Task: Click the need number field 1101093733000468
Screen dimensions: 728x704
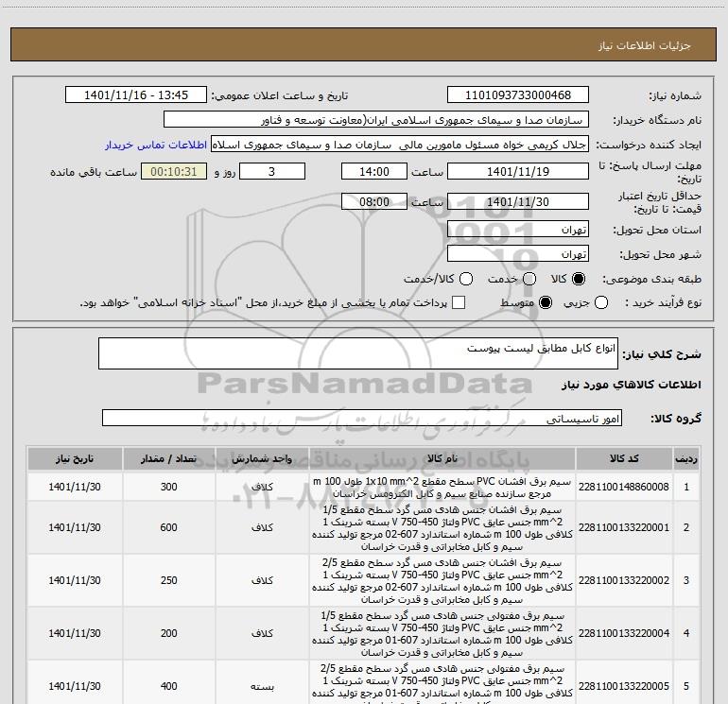Action: [518, 94]
